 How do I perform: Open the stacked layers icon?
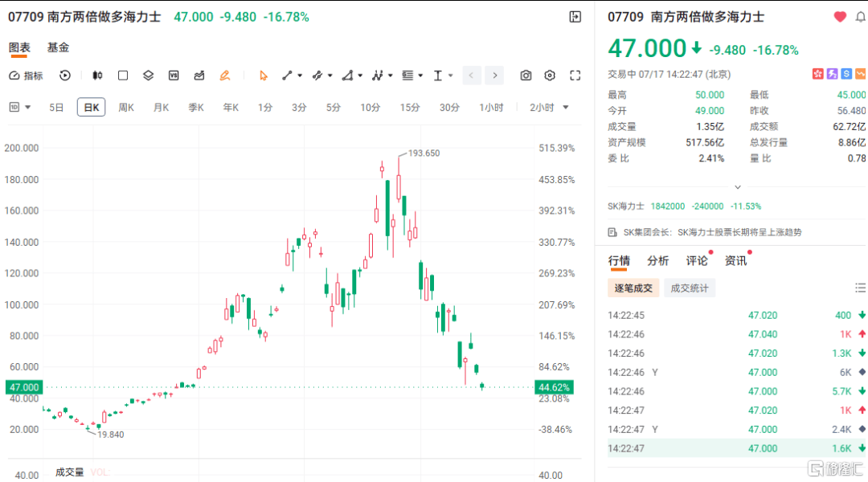(x=149, y=76)
